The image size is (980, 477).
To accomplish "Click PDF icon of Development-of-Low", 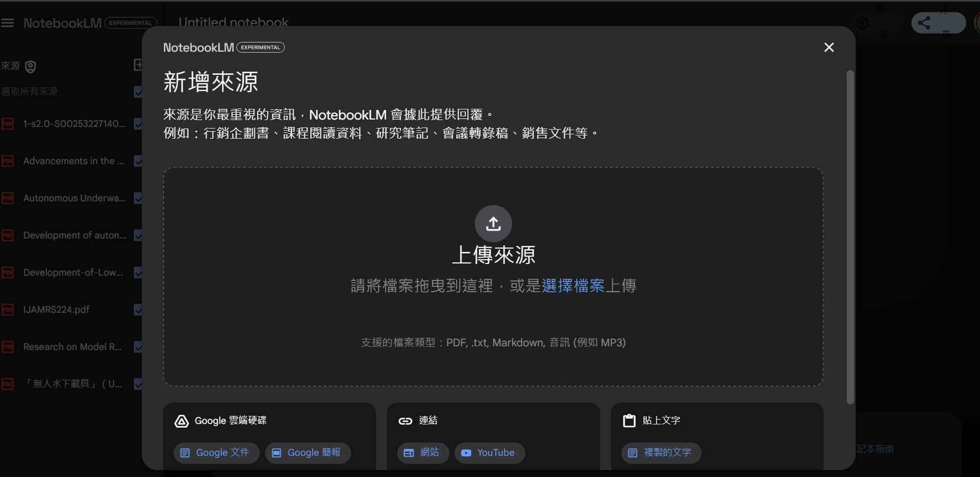I will [x=7, y=272].
